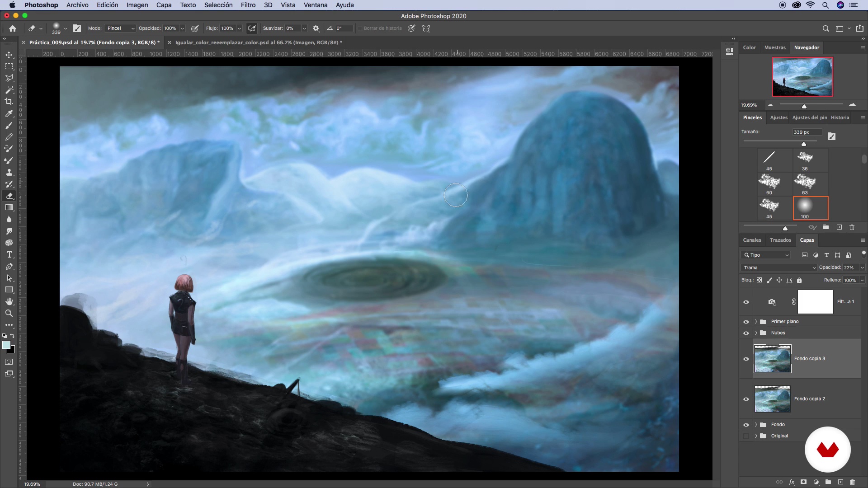Open smoothing options gear in options bar
The height and width of the screenshot is (488, 868).
pyautogui.click(x=316, y=28)
